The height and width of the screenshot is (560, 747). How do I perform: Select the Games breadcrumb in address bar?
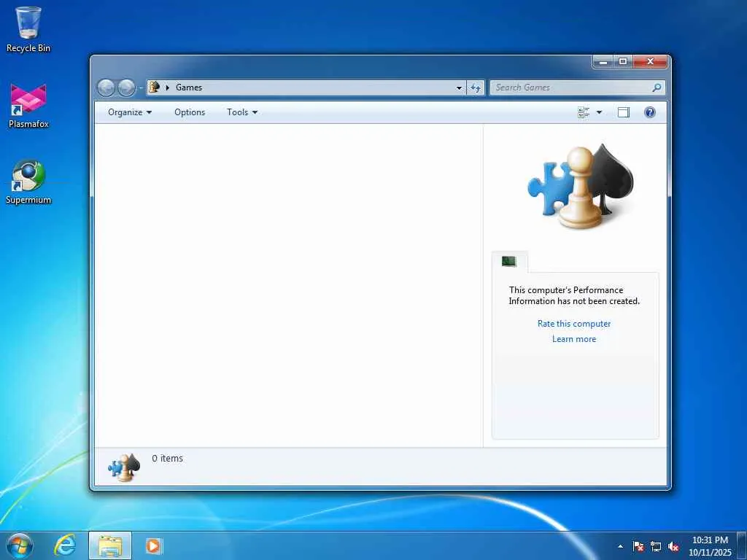pyautogui.click(x=189, y=87)
